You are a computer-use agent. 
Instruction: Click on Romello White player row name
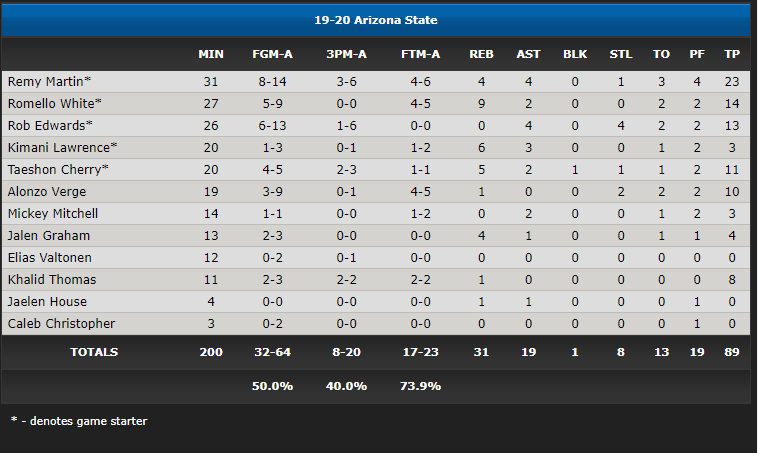coord(54,103)
